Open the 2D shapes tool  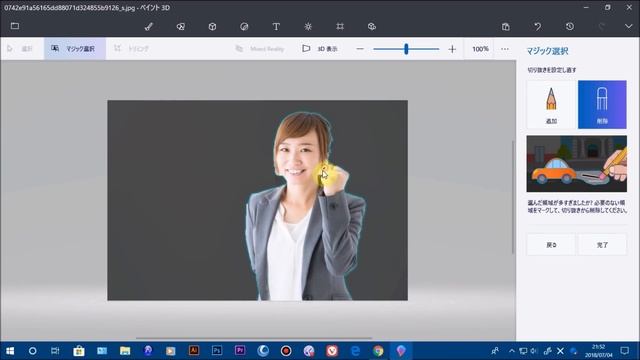pos(180,27)
